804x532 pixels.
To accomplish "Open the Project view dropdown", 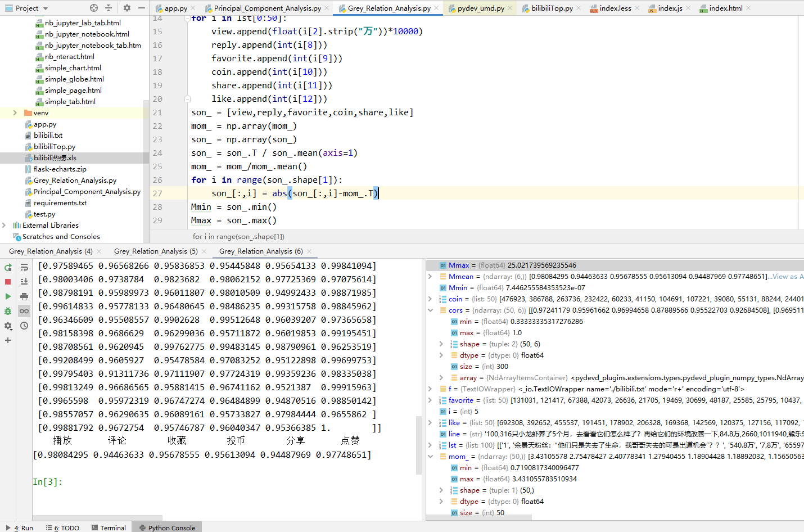I will coord(46,8).
